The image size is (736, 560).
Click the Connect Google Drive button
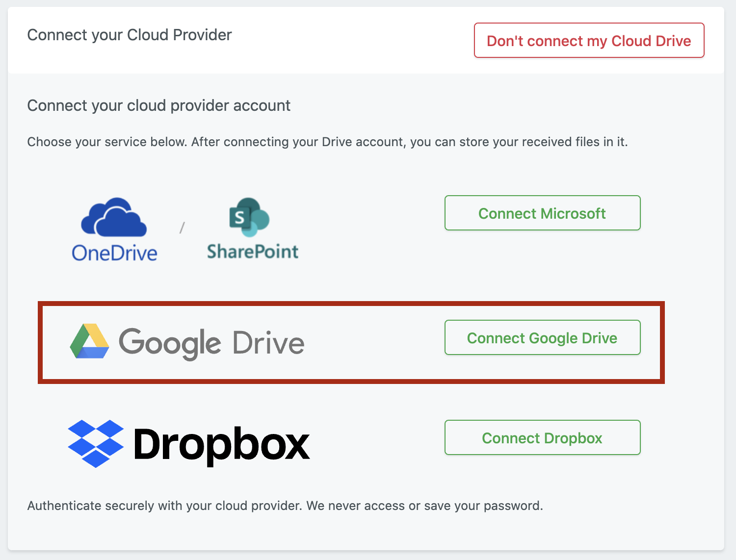tap(542, 337)
